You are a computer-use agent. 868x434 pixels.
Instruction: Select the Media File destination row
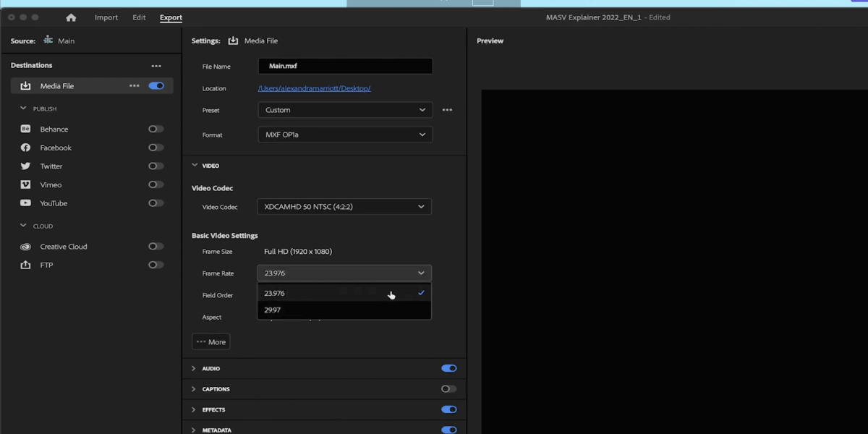(92, 86)
